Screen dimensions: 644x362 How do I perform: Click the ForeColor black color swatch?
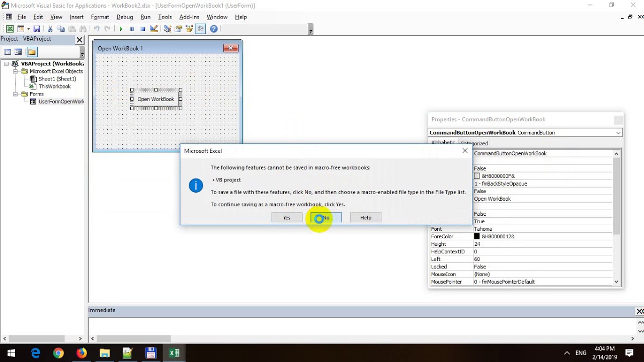click(x=477, y=236)
